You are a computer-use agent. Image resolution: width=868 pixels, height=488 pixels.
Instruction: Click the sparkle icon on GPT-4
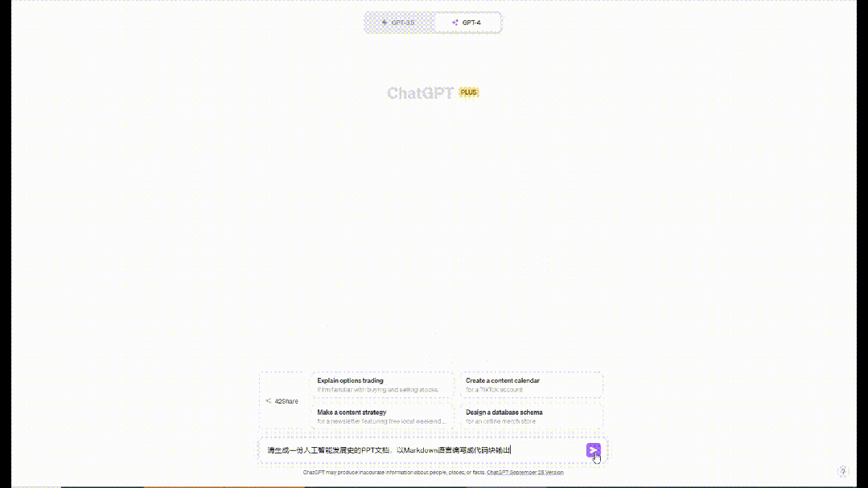coord(455,23)
